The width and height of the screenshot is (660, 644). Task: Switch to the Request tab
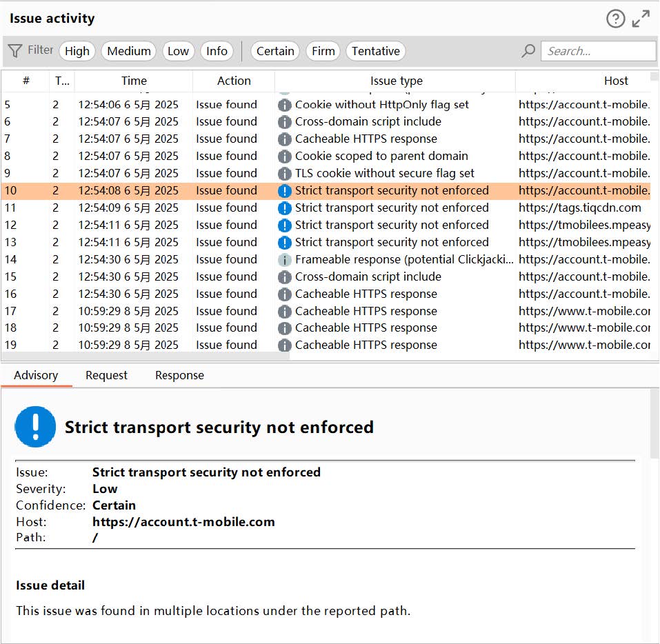point(106,375)
